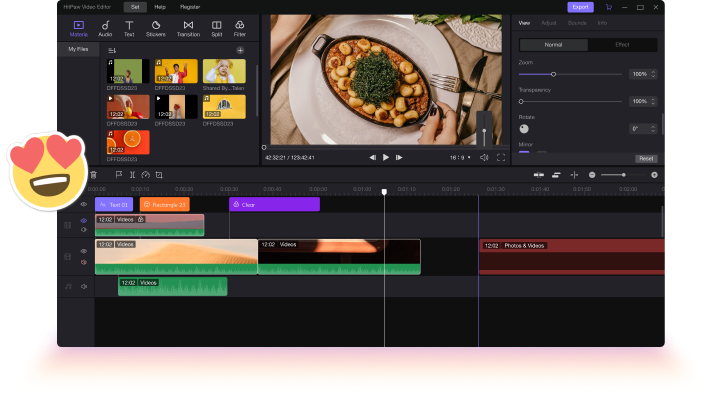Select the Text 01 clip

[114, 205]
